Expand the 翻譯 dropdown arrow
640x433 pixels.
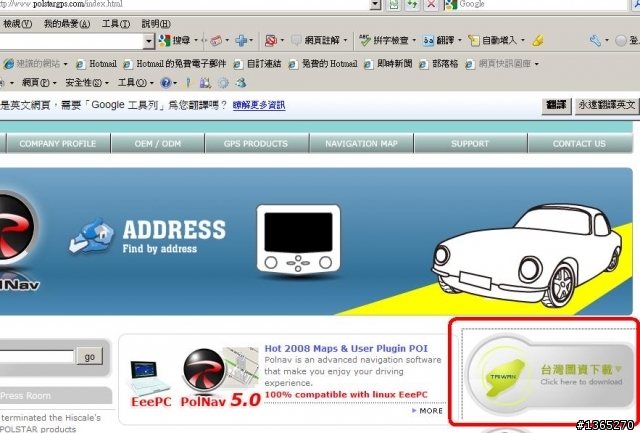(460, 40)
